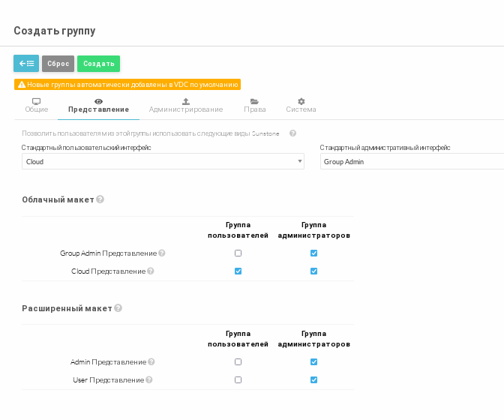The image size is (504, 420).
Task: Click help icon next to Облачный макет
Action: pyautogui.click(x=100, y=199)
